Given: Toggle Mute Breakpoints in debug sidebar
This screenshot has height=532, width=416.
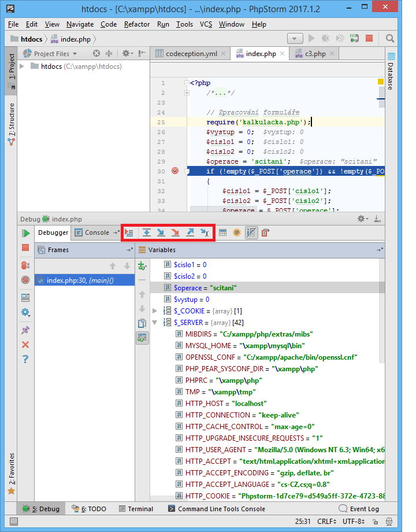Looking at the screenshot, I should [25, 280].
